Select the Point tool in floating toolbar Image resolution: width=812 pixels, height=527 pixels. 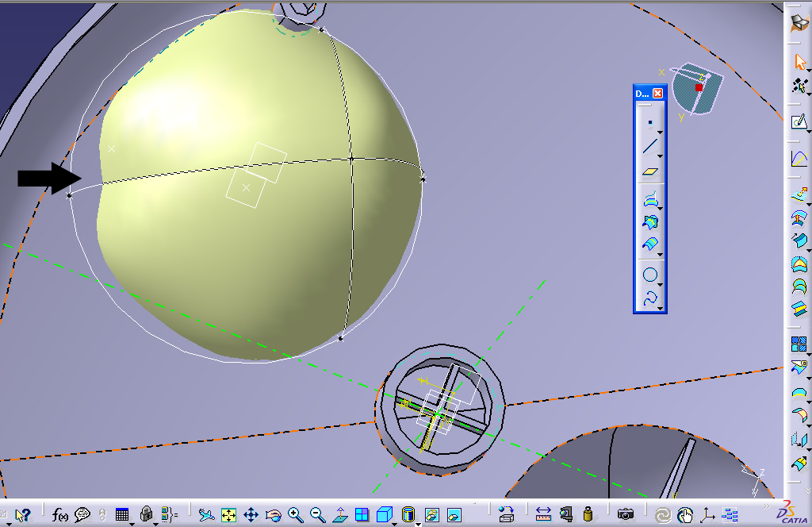[x=650, y=123]
